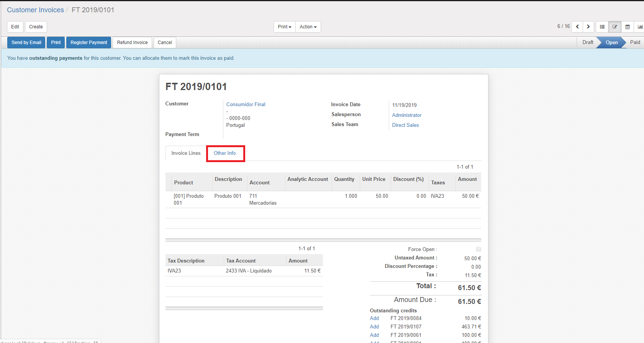The image size is (644, 343).
Task: Open the Consumidor Final customer link
Action: click(x=246, y=104)
